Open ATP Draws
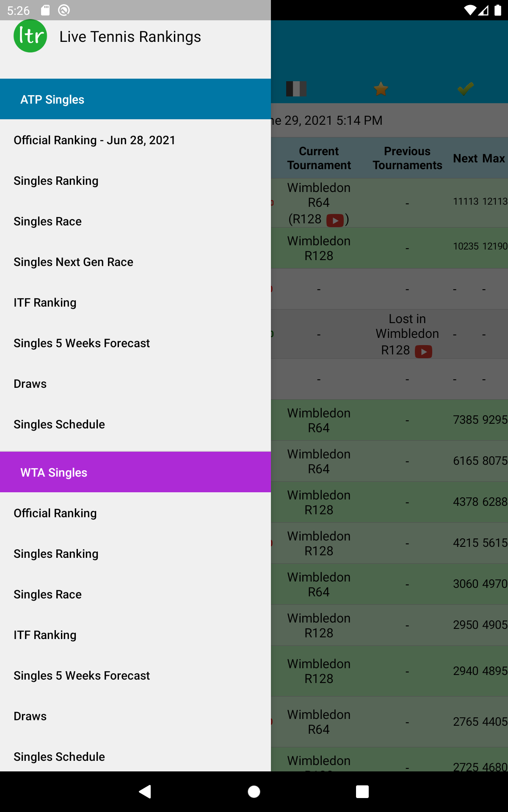The image size is (508, 812). (x=135, y=384)
